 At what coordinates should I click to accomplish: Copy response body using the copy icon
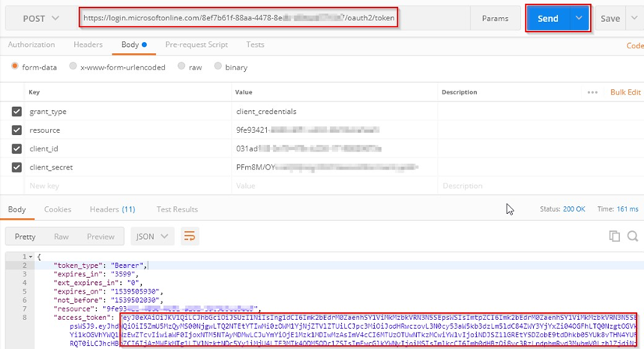coord(614,236)
